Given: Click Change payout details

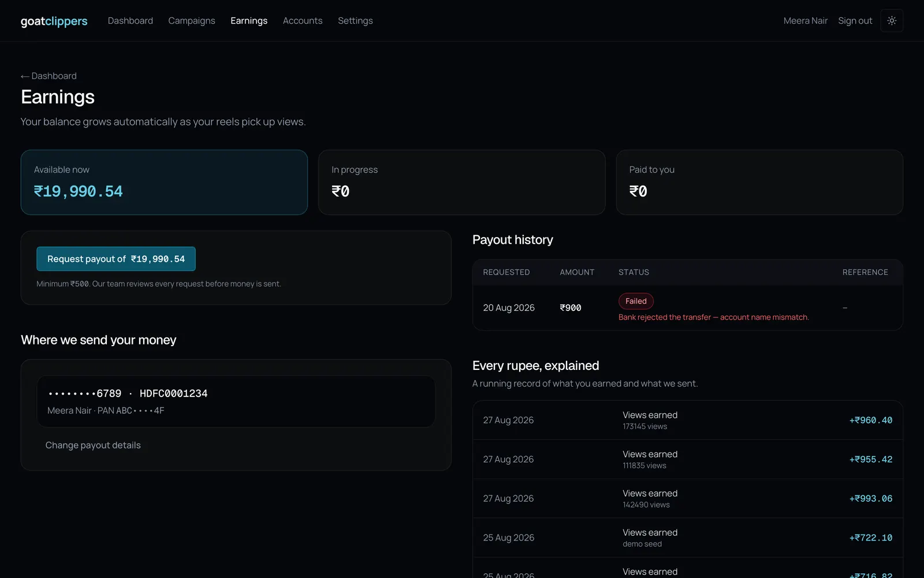Looking at the screenshot, I should pyautogui.click(x=93, y=445).
